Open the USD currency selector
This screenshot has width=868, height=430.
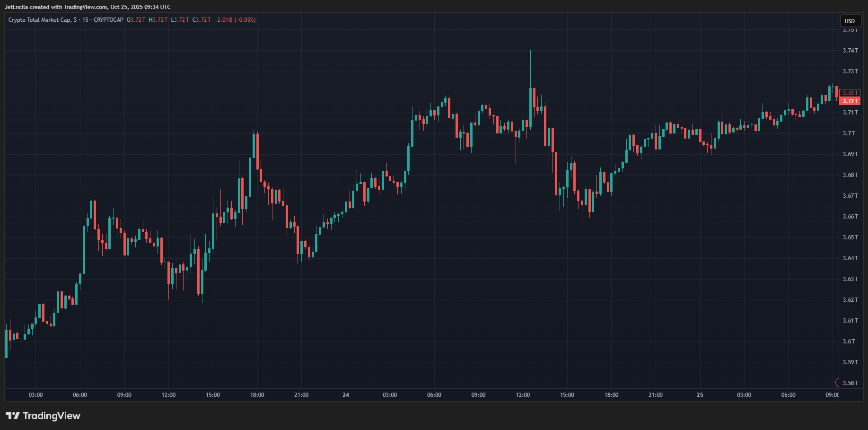tap(850, 21)
